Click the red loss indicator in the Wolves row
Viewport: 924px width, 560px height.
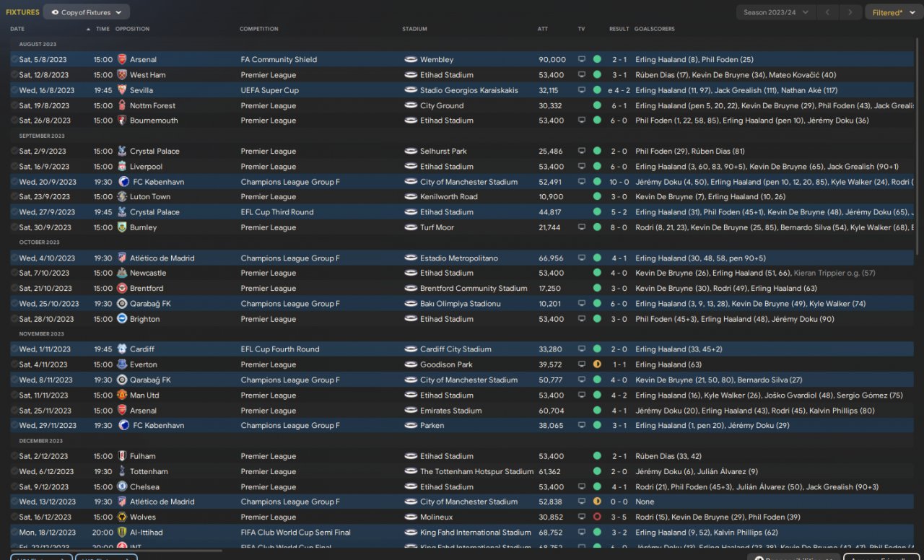click(597, 517)
